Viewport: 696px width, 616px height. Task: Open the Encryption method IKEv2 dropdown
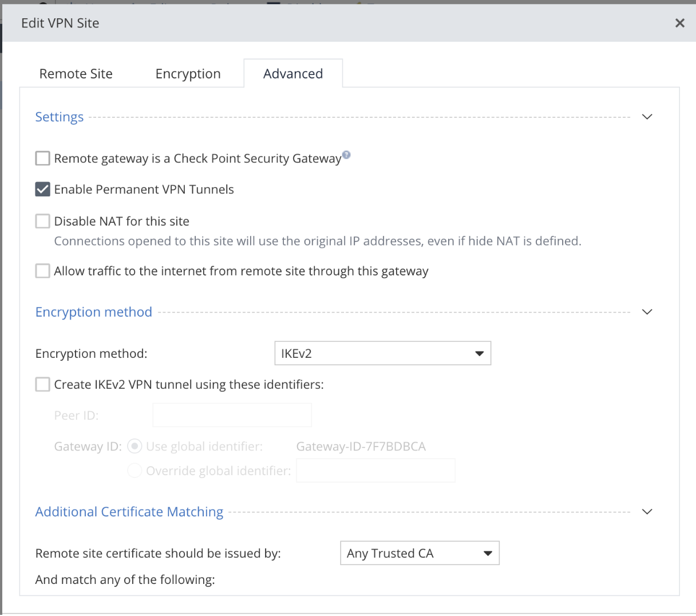[x=382, y=353]
